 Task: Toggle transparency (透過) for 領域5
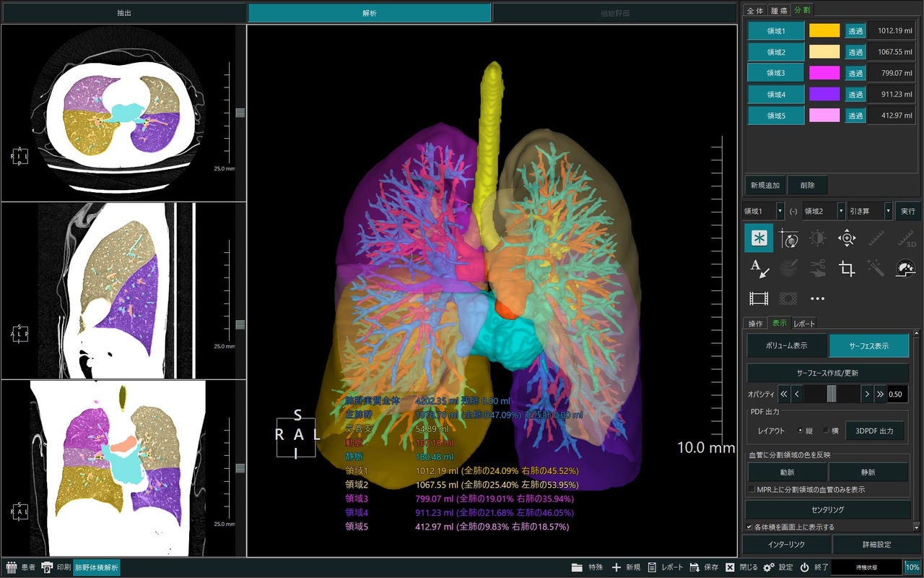(x=855, y=116)
